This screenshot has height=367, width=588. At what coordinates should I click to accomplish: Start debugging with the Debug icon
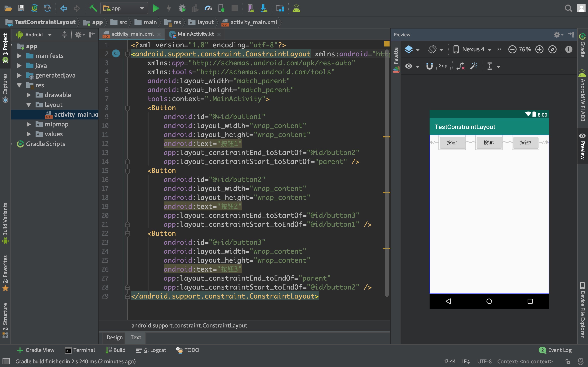coord(182,8)
